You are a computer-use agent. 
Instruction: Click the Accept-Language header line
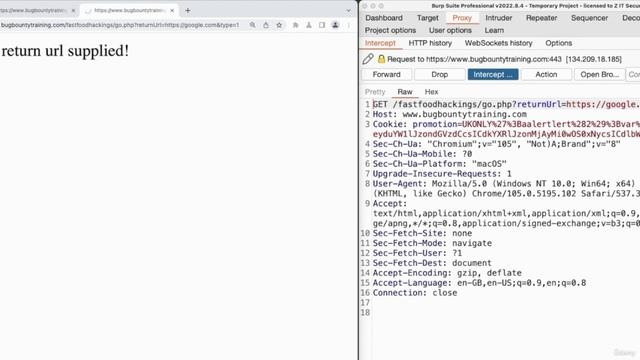pyautogui.click(x=479, y=283)
